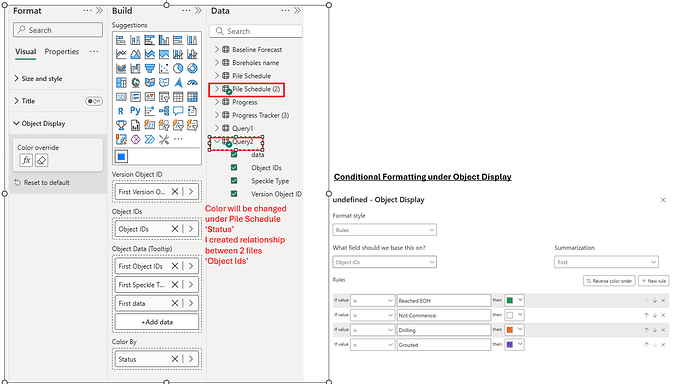Screen dimensions: 690x384
Task: Select the Azure map arrow visual
Action: tap(178, 83)
